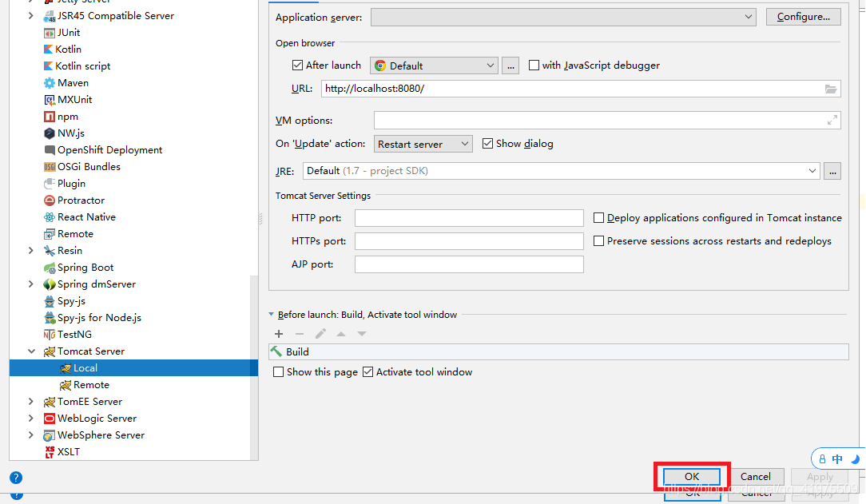Open the JRE combo box
The width and height of the screenshot is (866, 504).
(x=561, y=171)
